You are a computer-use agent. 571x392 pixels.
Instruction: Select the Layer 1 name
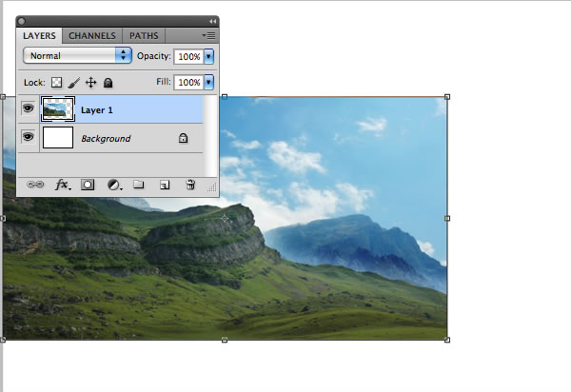97,110
